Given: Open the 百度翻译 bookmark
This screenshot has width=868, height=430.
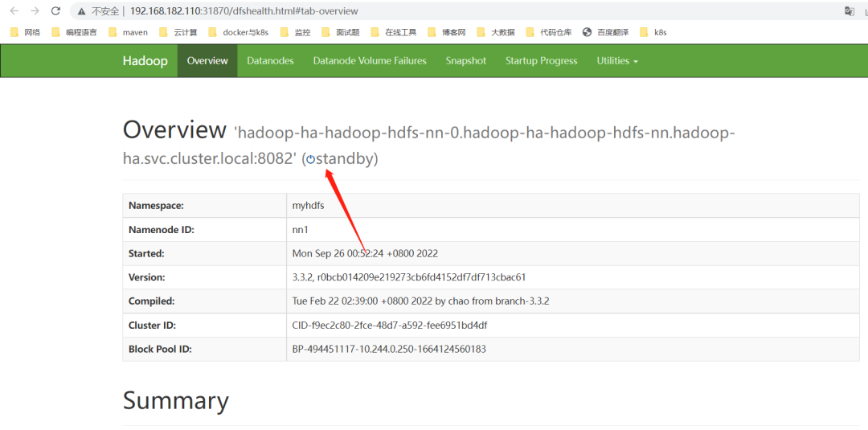Looking at the screenshot, I should coord(605,32).
